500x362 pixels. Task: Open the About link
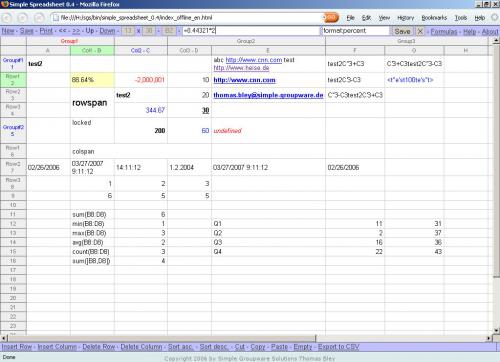tap(490, 32)
